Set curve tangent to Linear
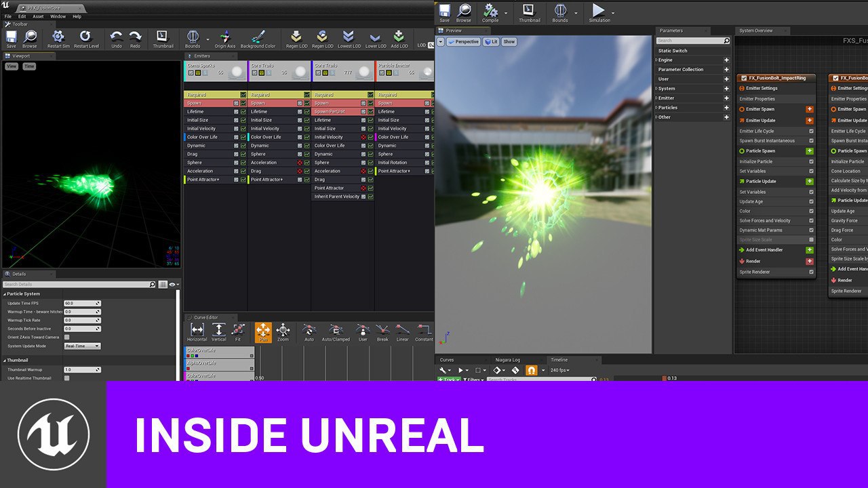The width and height of the screenshot is (868, 488). pos(402,332)
